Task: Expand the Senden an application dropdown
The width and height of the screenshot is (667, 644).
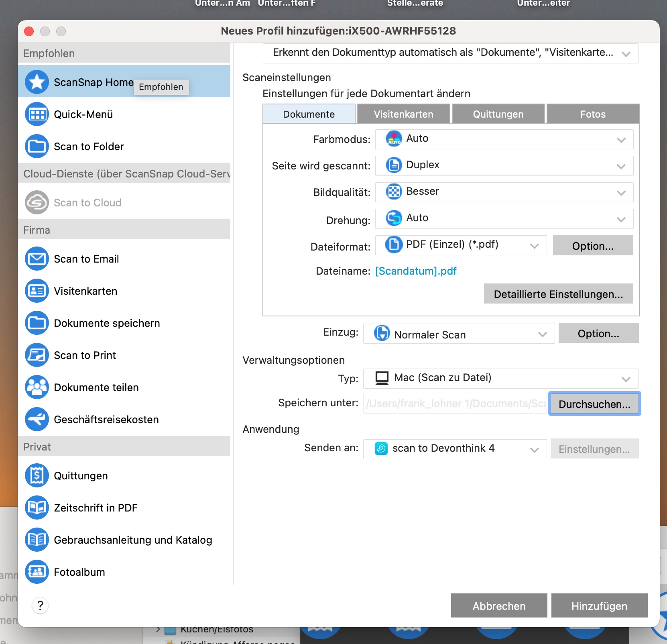Action: 455,449
